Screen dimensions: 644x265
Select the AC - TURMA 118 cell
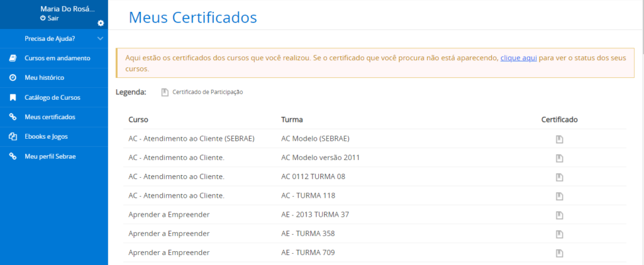[308, 196]
